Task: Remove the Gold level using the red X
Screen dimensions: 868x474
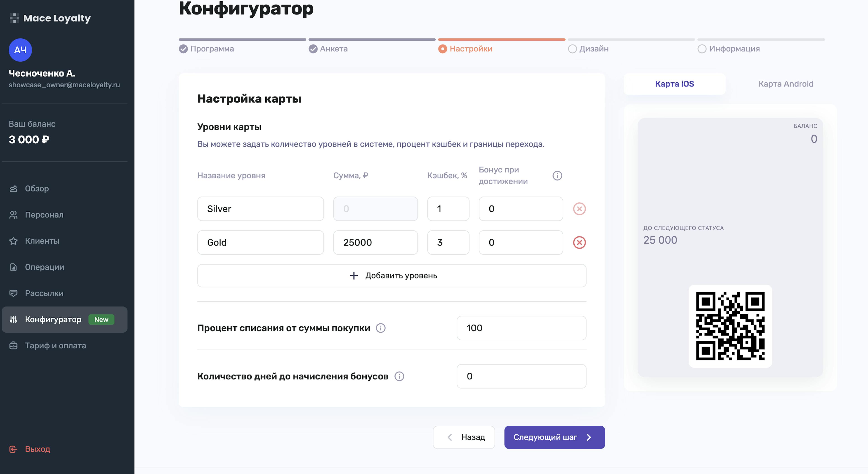Action: [579, 242]
